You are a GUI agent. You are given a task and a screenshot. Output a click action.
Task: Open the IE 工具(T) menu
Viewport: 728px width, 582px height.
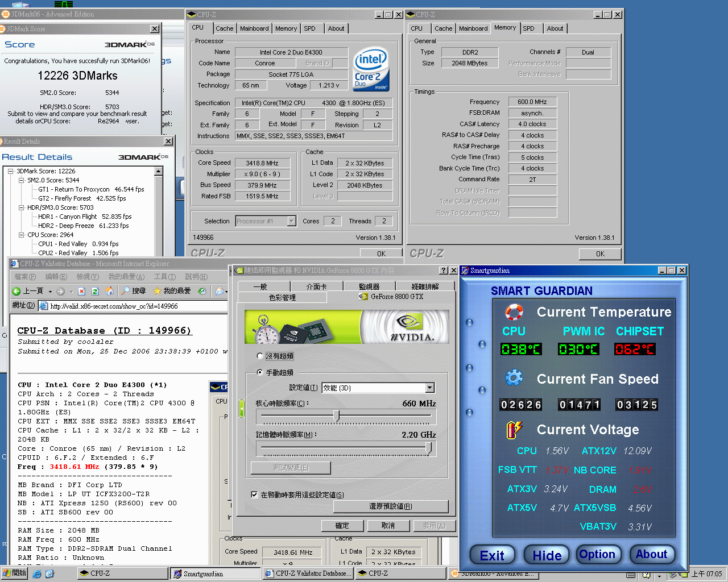point(164,277)
